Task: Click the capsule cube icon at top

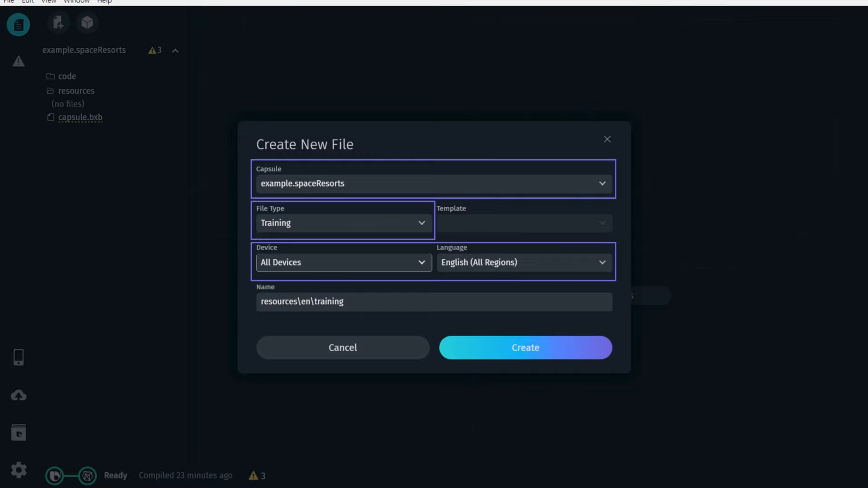Action: pyautogui.click(x=87, y=23)
